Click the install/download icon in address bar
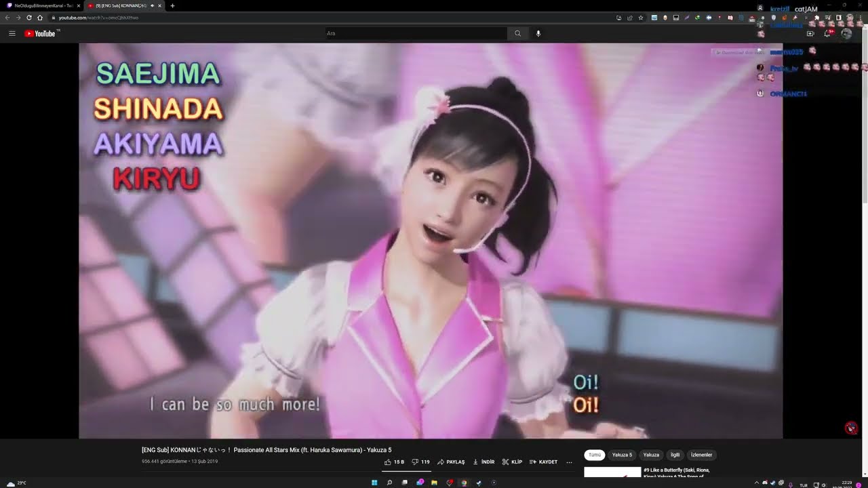This screenshot has height=488, width=868. click(619, 18)
